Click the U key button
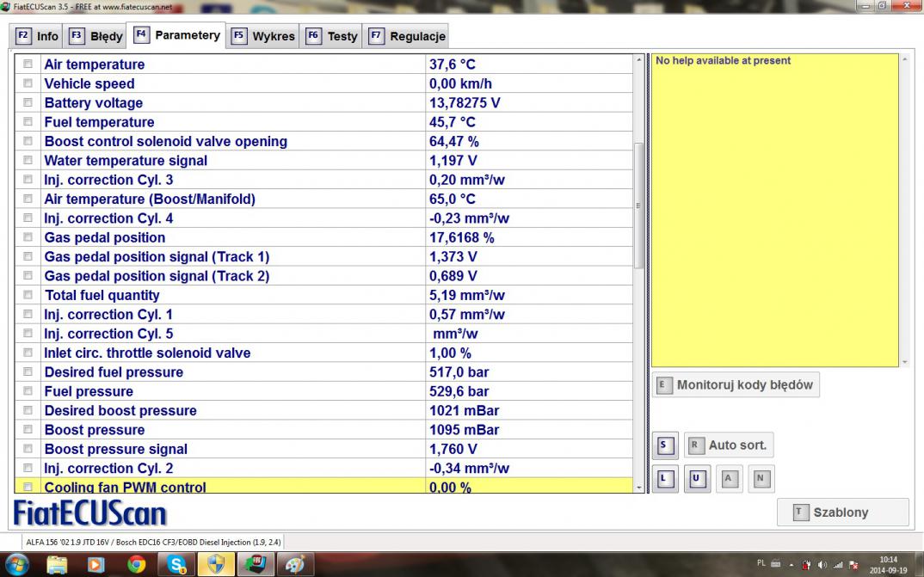Viewport: 924px width, 577px height. [697, 479]
